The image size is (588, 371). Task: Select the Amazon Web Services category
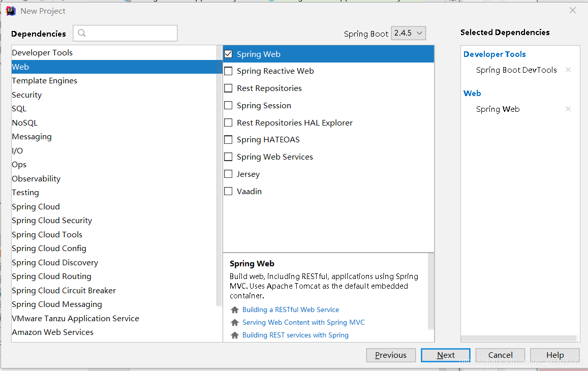tap(114, 332)
